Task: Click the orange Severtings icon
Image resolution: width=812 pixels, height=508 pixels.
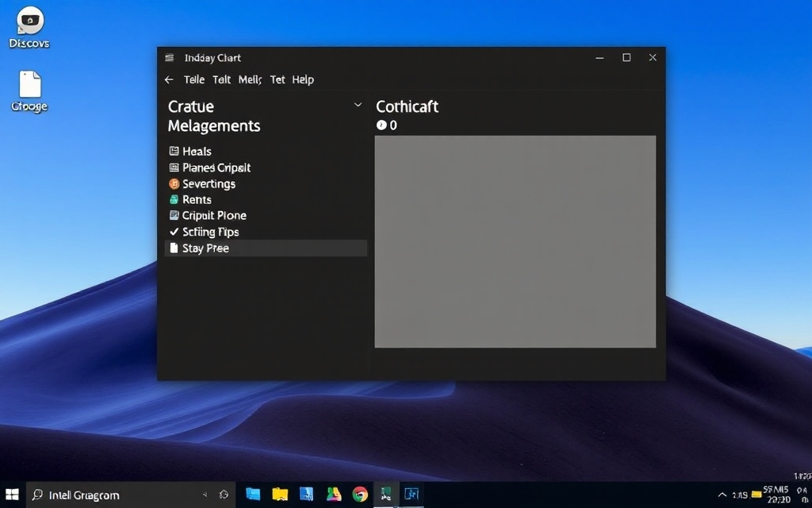Action: click(174, 183)
